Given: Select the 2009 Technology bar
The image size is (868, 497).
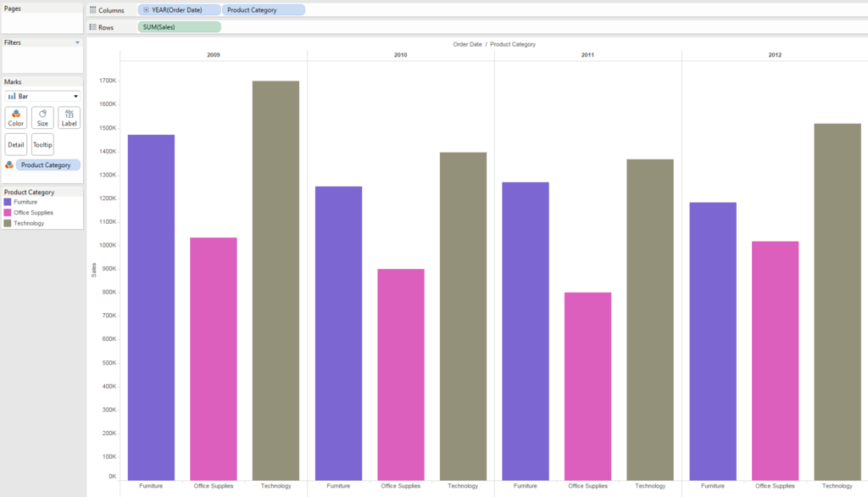Looking at the screenshot, I should 275,281.
